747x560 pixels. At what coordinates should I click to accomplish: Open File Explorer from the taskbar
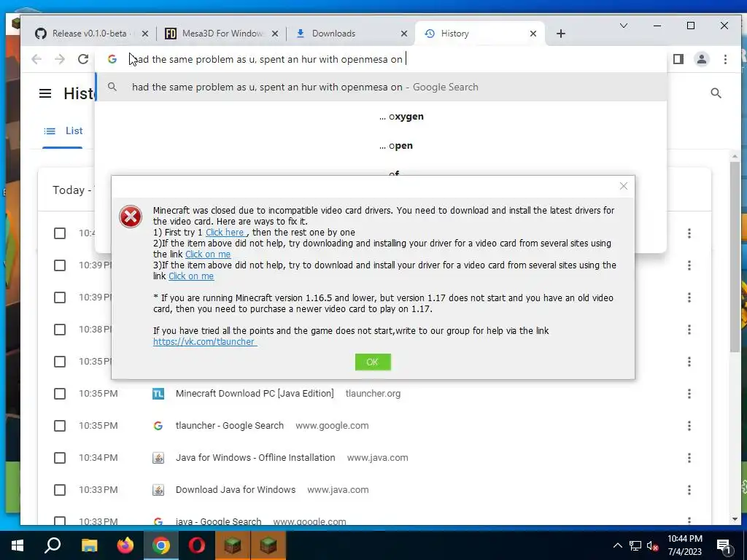click(x=89, y=545)
